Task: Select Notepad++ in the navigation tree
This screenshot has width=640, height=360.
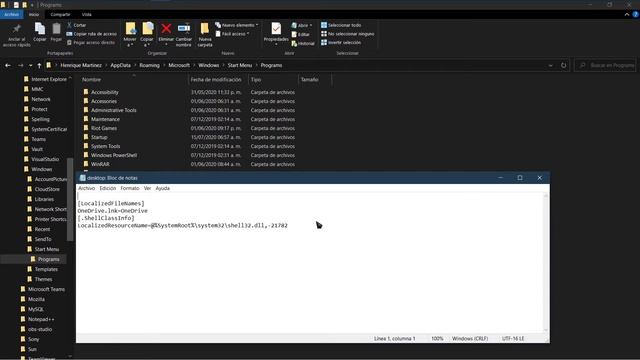Action: click(41, 319)
